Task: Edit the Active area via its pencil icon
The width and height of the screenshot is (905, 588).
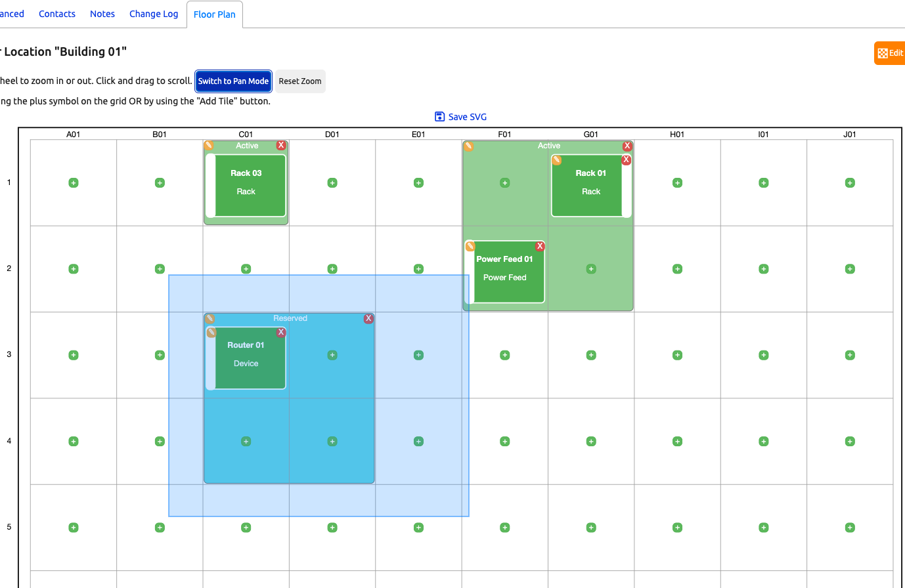Action: [468, 146]
